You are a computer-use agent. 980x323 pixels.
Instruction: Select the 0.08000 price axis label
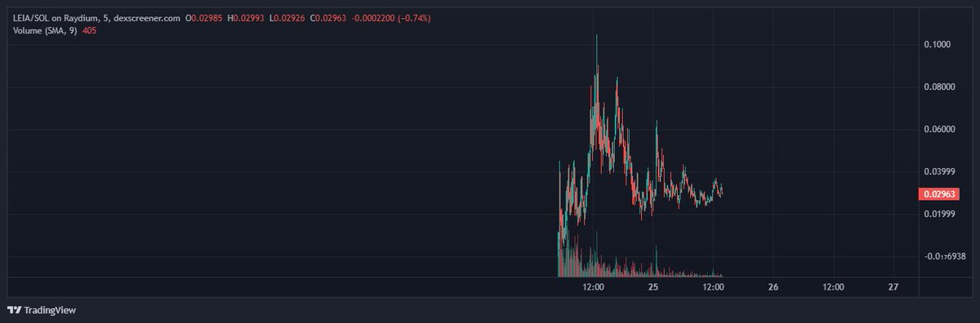coord(939,86)
